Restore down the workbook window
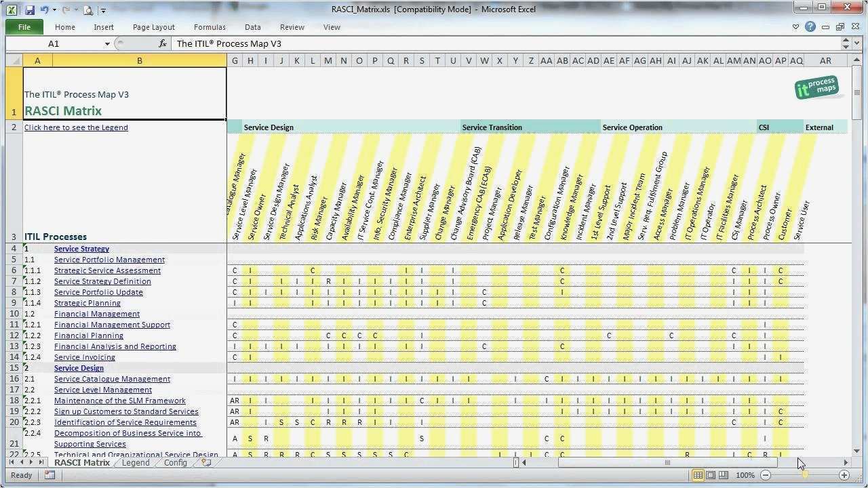This screenshot has height=488, width=868. [840, 27]
